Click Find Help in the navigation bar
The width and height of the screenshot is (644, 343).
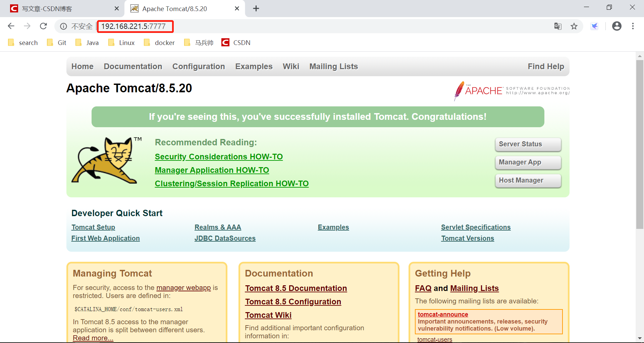point(546,66)
